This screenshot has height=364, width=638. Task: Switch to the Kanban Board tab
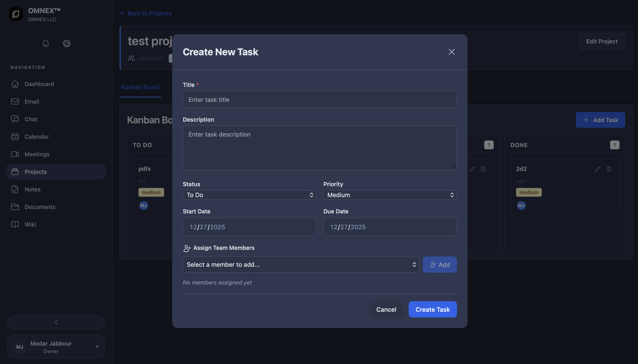pyautogui.click(x=140, y=87)
